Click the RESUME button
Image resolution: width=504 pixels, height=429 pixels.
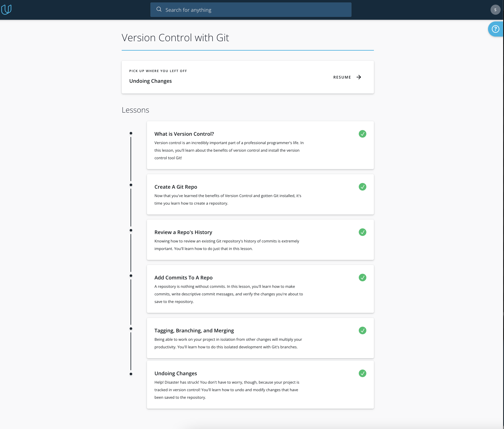click(x=347, y=77)
